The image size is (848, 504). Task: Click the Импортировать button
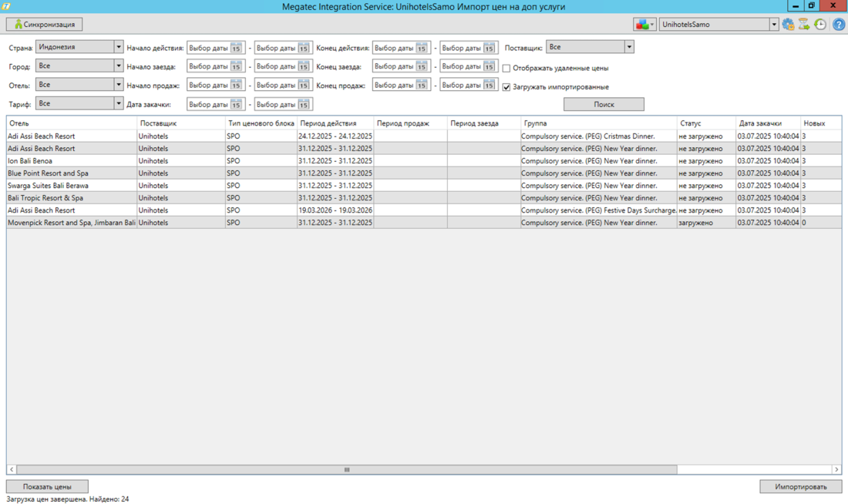pyautogui.click(x=800, y=486)
